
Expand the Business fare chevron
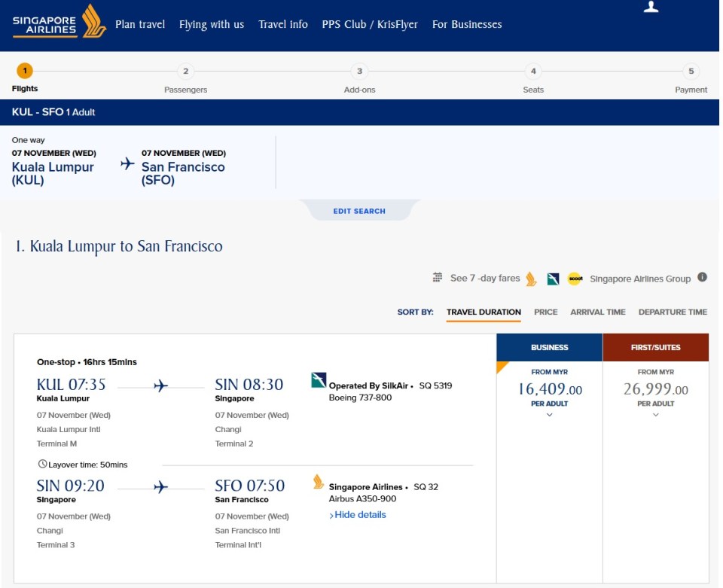click(549, 416)
